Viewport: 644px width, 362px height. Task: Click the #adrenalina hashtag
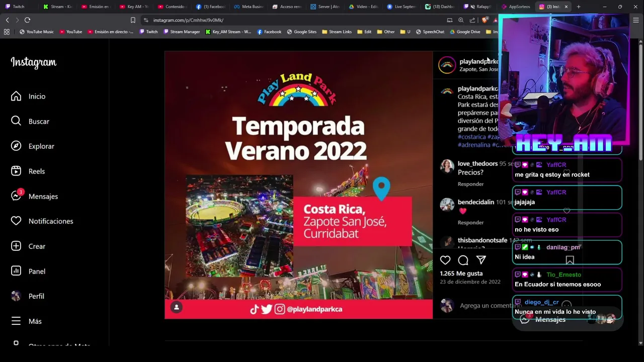click(x=474, y=145)
